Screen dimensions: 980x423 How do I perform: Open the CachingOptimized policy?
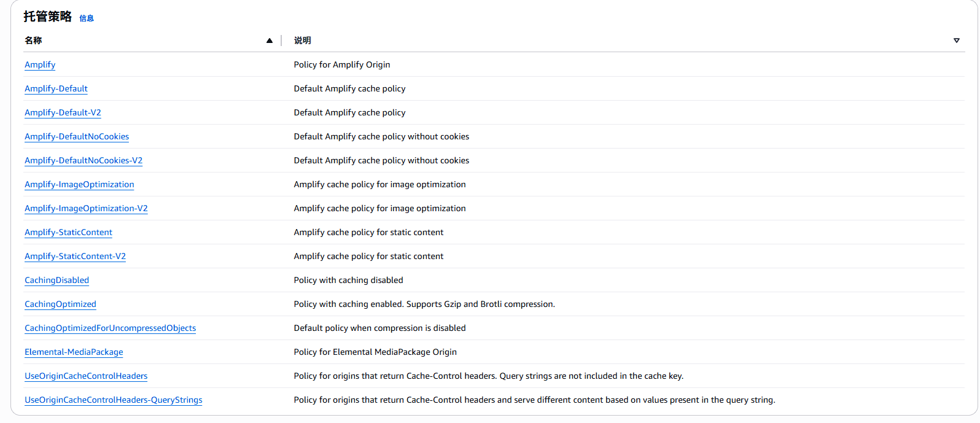(60, 304)
